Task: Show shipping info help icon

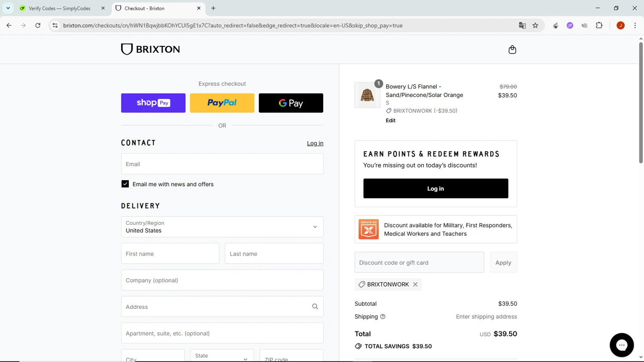Action: coord(383,317)
